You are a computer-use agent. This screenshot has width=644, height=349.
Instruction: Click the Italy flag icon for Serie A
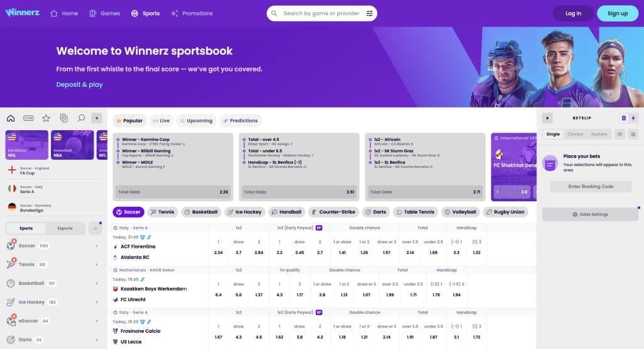[x=12, y=189]
